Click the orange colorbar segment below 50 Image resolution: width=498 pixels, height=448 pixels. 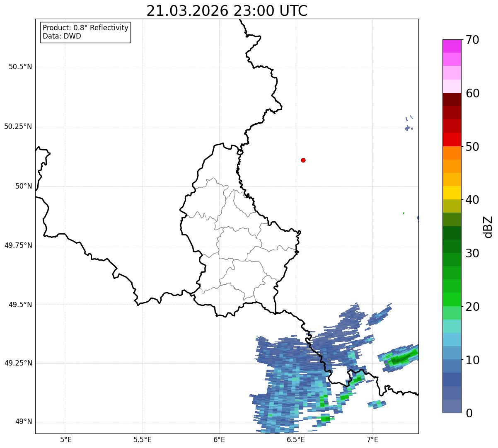click(452, 153)
